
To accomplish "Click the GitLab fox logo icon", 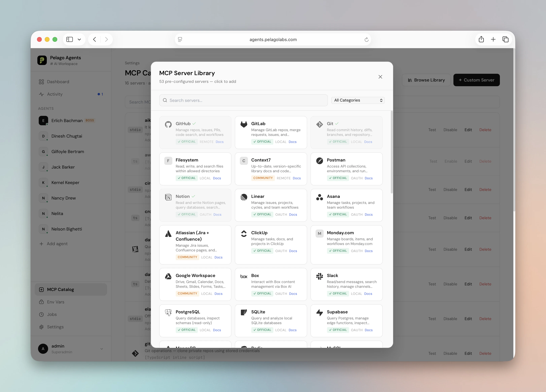I will (x=244, y=124).
